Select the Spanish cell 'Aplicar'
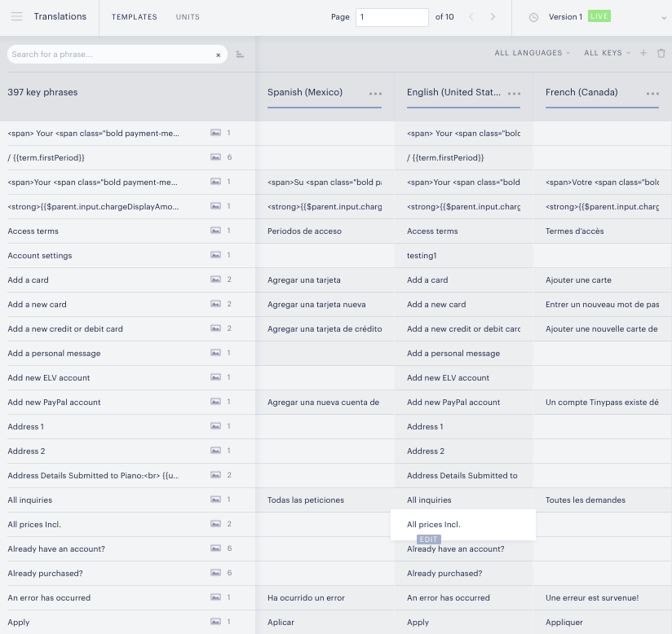This screenshot has width=672, height=634. [281, 622]
